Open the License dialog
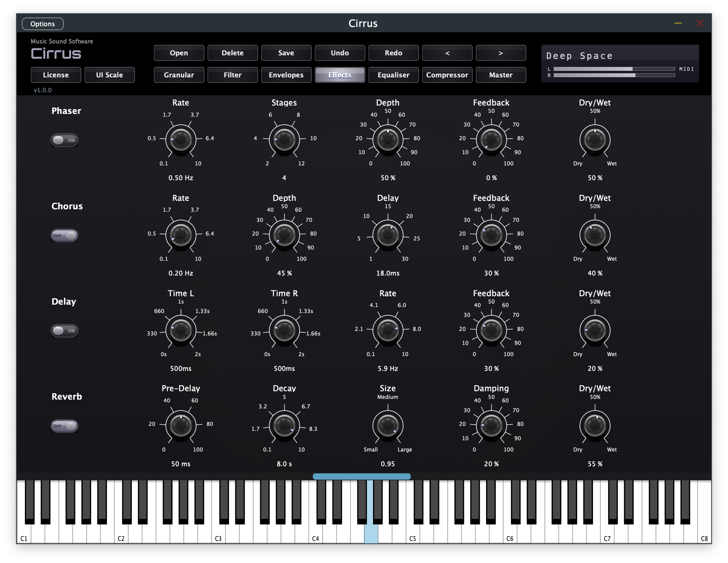 pos(56,75)
